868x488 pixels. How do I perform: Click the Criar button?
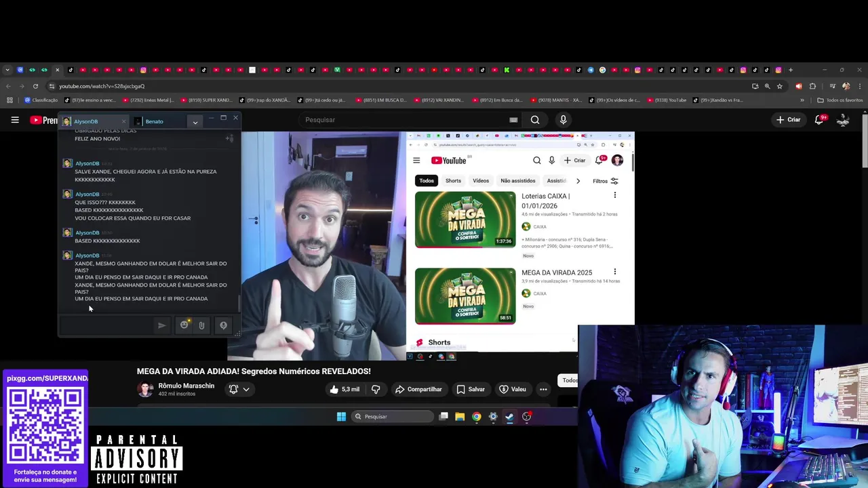coord(789,120)
